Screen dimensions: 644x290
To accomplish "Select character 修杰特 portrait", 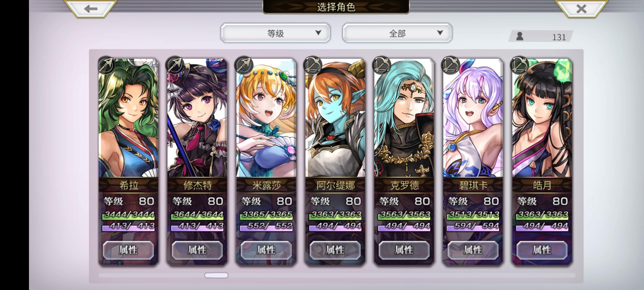I will 197,118.
